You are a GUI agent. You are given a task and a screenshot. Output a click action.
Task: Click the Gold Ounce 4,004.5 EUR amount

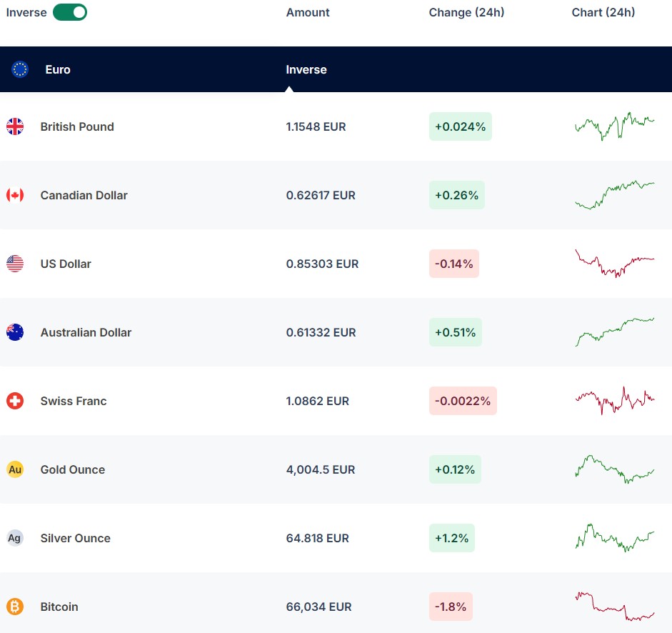pyautogui.click(x=320, y=469)
